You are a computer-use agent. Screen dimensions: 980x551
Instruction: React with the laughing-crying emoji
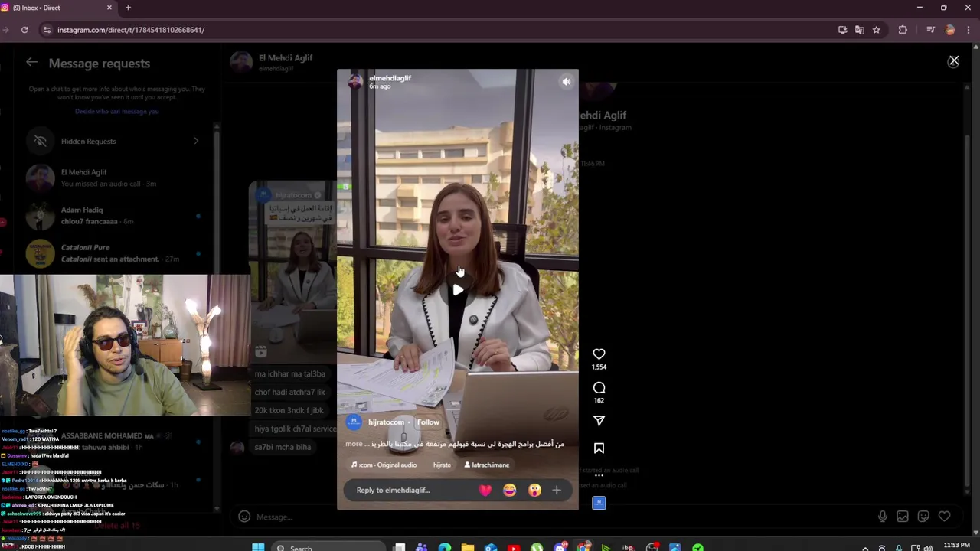510,490
